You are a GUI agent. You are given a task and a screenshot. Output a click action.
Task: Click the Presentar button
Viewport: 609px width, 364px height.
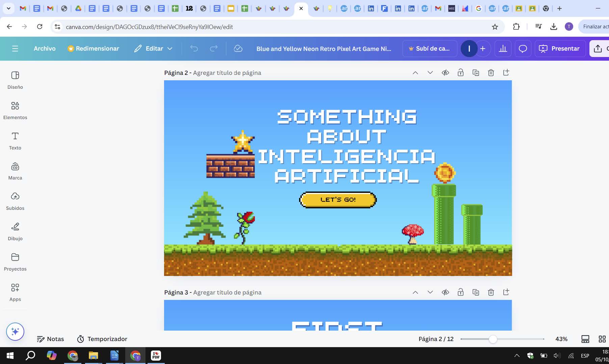[x=559, y=49]
